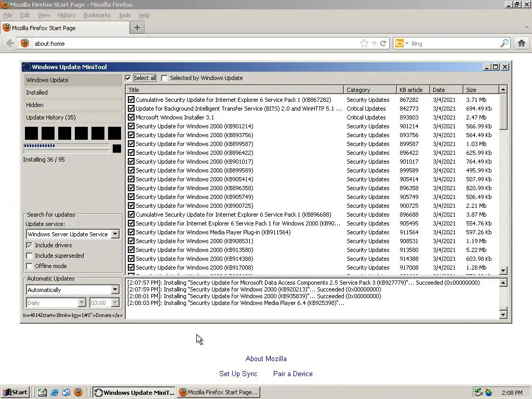Viewport: 532px width, 399px height.
Task: Click the installation progress bar
Action: (66, 146)
